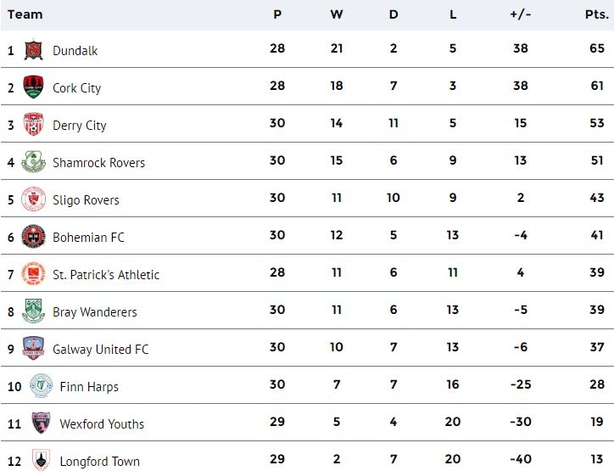Sort table by Pts. column header
This screenshot has width=614, height=471.
[597, 14]
